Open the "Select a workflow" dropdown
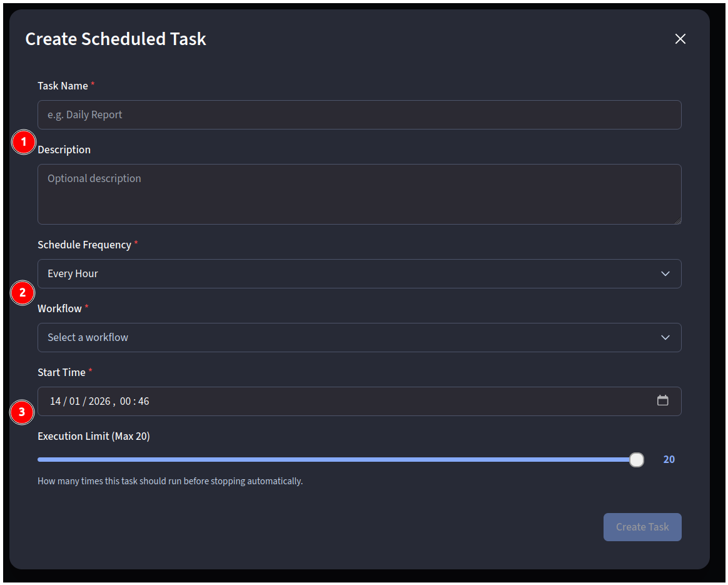The width and height of the screenshot is (728, 585). (350, 338)
